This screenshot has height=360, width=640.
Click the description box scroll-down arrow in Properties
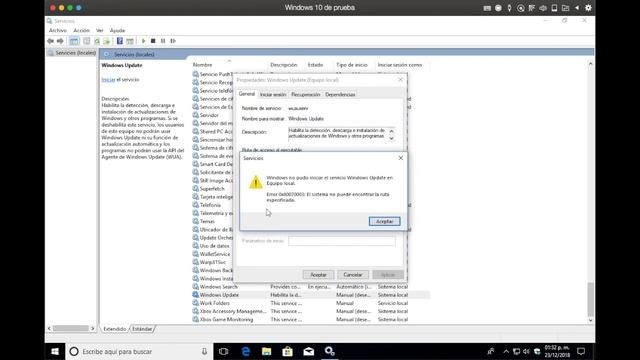tap(391, 139)
